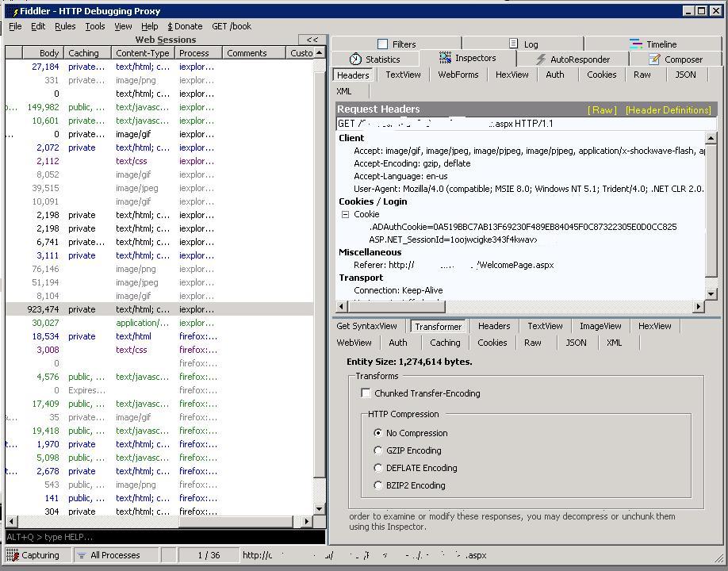Viewport: 728px width, 571px height.
Task: Choose BZIP2 Encoding radio button
Action: point(378,485)
